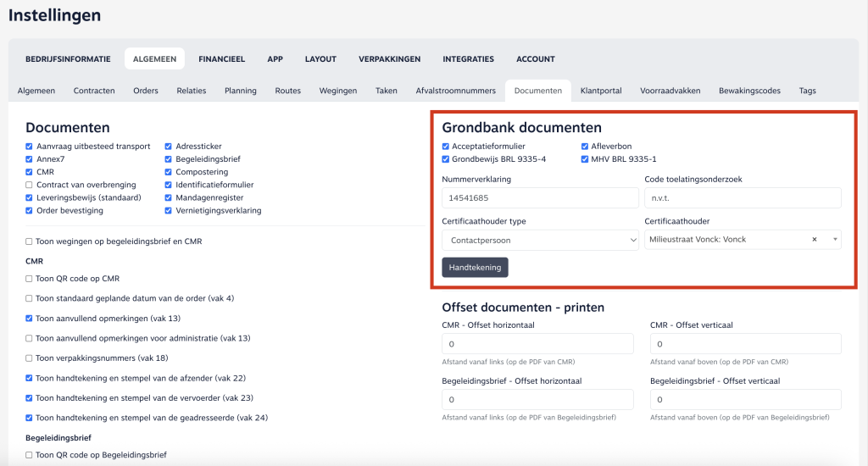
Task: Disable the Annex7 document checkbox
Action: [x=30, y=159]
